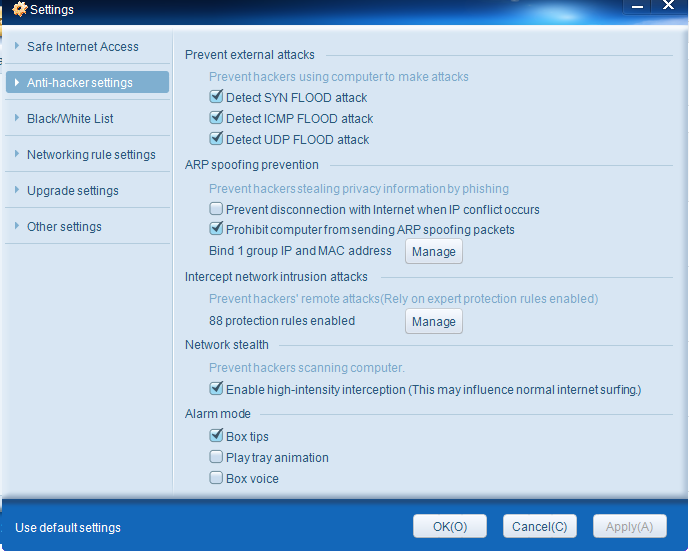Go to Networking rule settings
The width and height of the screenshot is (689, 553).
87,154
